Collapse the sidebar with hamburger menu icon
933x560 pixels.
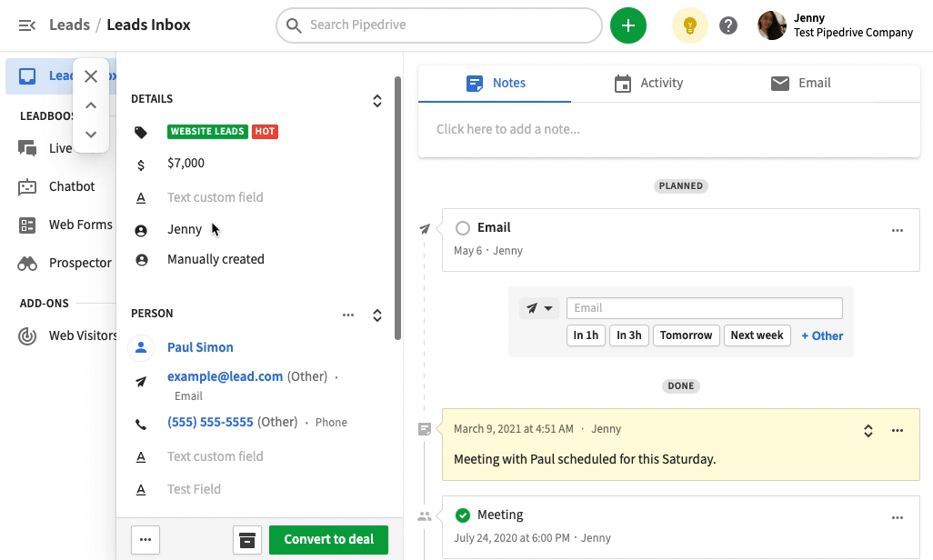[x=27, y=25]
